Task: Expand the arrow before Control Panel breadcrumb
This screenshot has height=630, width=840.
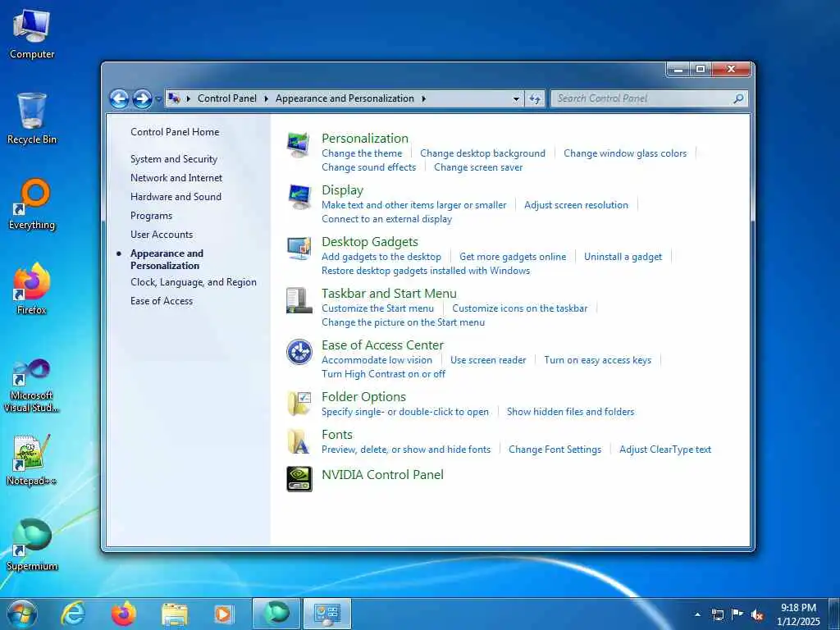Action: click(188, 98)
